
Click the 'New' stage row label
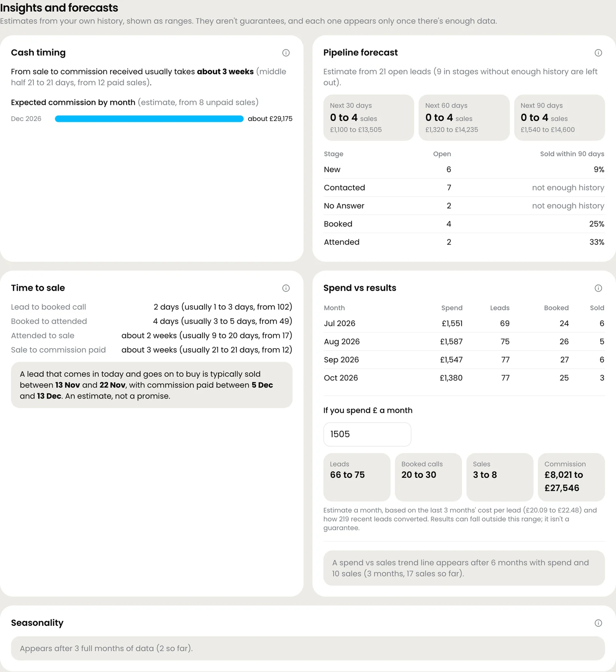(x=332, y=169)
